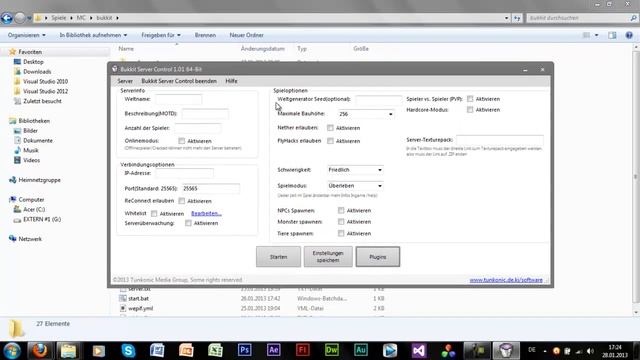This screenshot has width=640, height=360.
Task: Open Excel from the taskbar
Action: click(x=215, y=350)
